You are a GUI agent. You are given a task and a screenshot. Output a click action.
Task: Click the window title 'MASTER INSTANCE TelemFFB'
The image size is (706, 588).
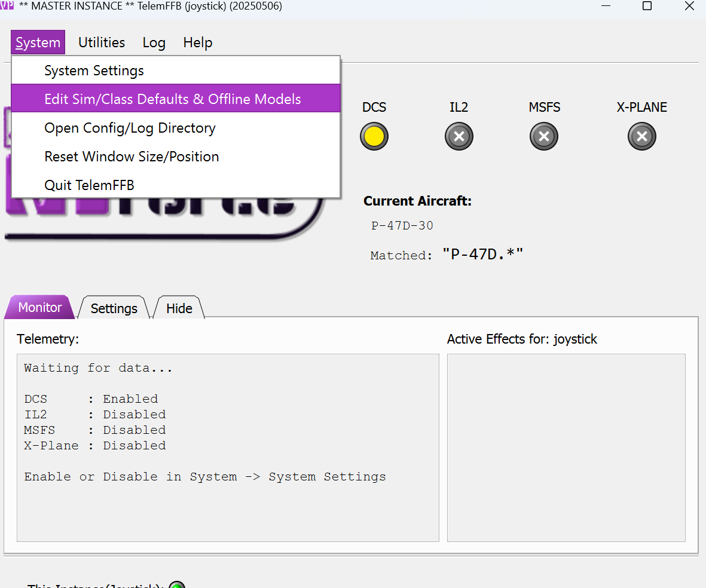151,7
